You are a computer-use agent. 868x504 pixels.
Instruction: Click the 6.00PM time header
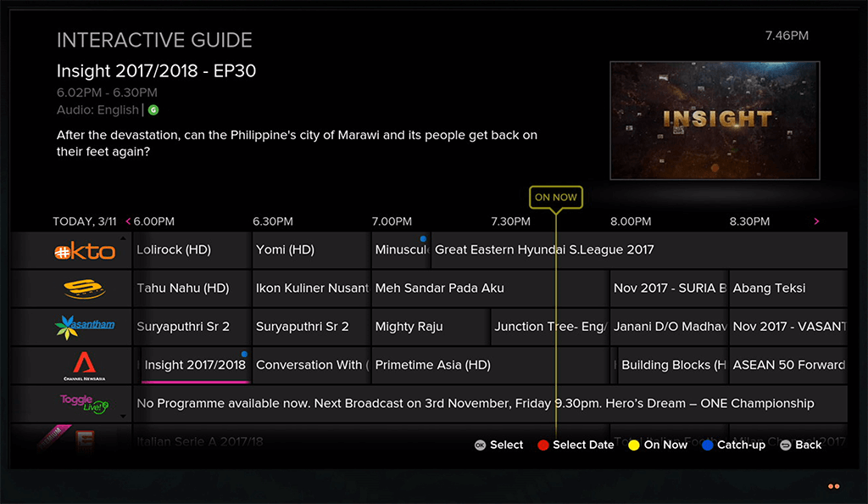pos(154,221)
